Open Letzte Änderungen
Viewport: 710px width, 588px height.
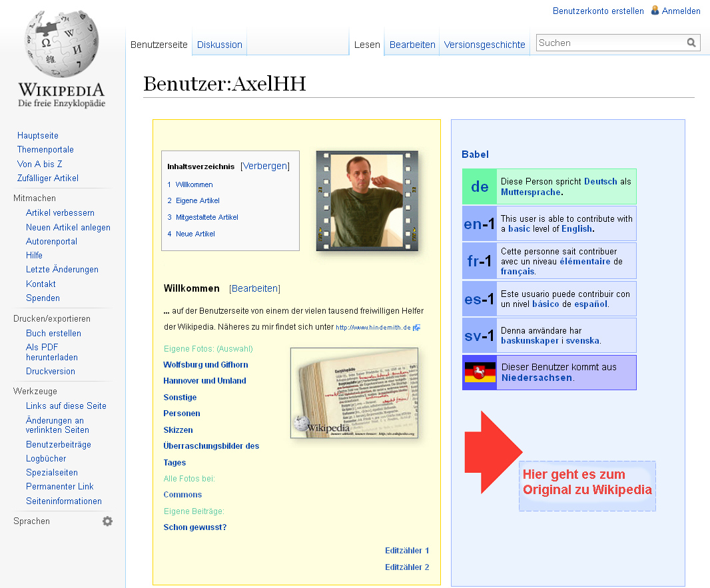click(62, 269)
